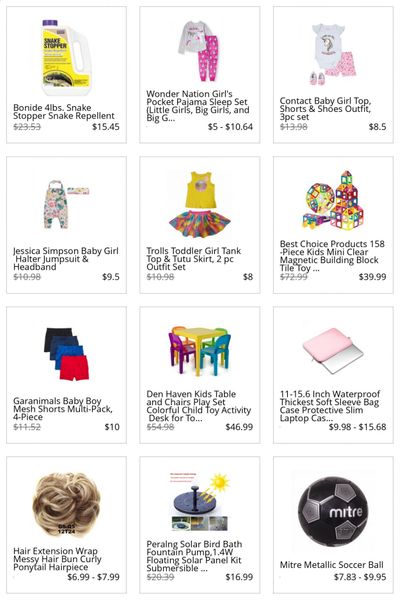View the Garanimals mesh shorts multi-pack image
This screenshot has width=400, height=600.
[66, 354]
